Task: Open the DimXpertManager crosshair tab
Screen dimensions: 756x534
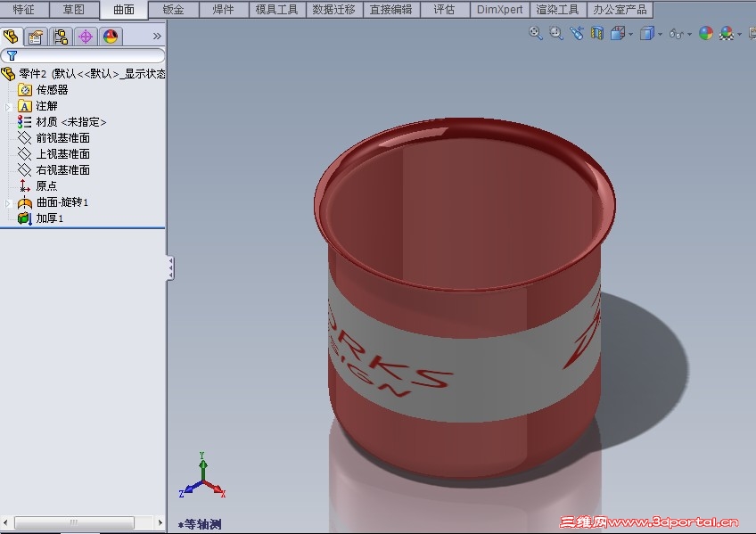Action: click(86, 37)
